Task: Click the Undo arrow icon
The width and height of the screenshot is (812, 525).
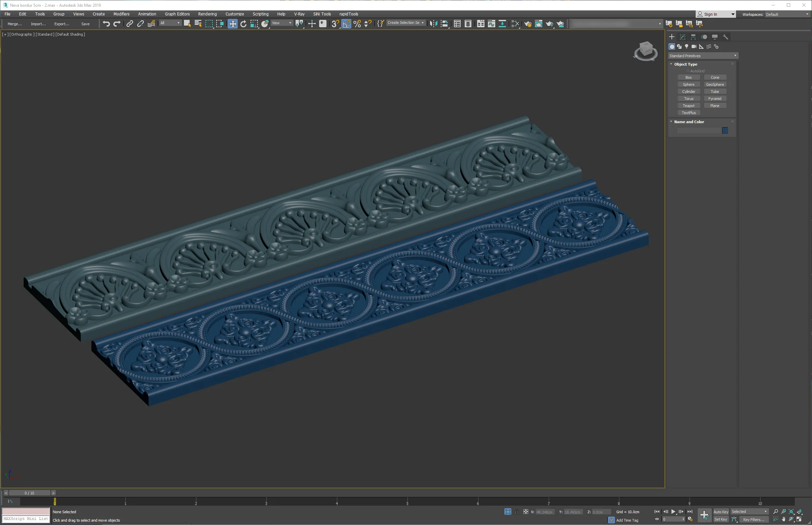Action: pyautogui.click(x=106, y=24)
